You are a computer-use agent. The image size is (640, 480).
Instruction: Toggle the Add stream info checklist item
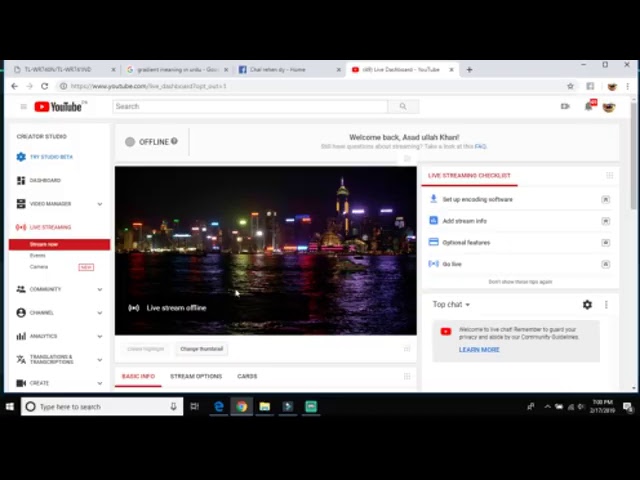(x=605, y=221)
